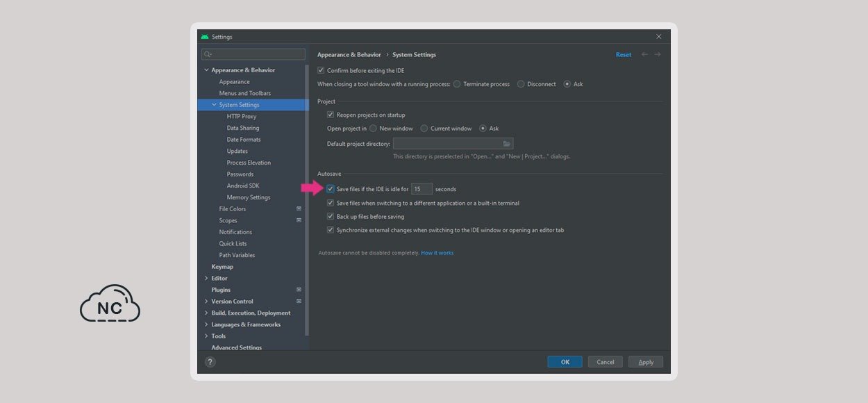Select Memory Settings item
This screenshot has width=868, height=403.
click(249, 197)
